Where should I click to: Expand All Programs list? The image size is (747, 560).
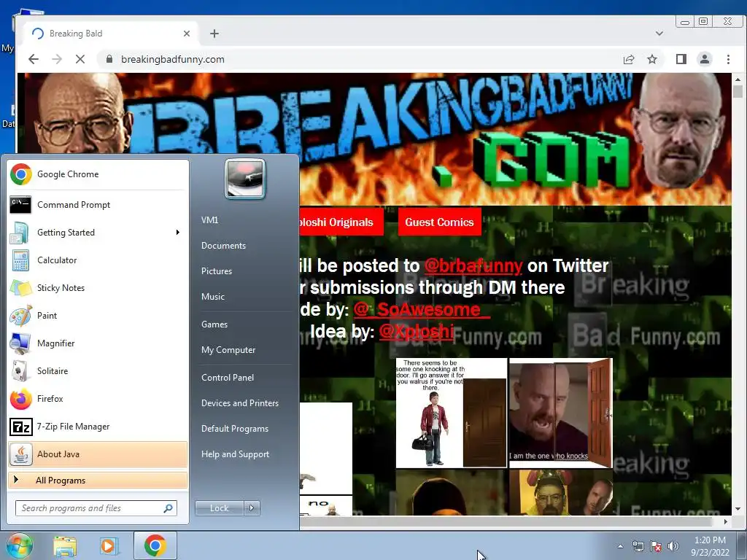click(x=98, y=480)
